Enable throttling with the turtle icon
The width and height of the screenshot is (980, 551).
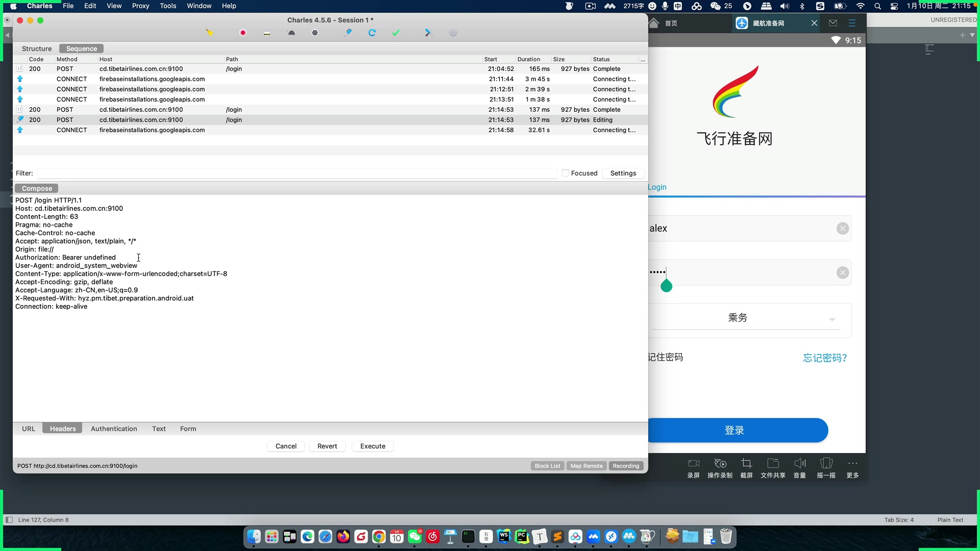point(291,33)
